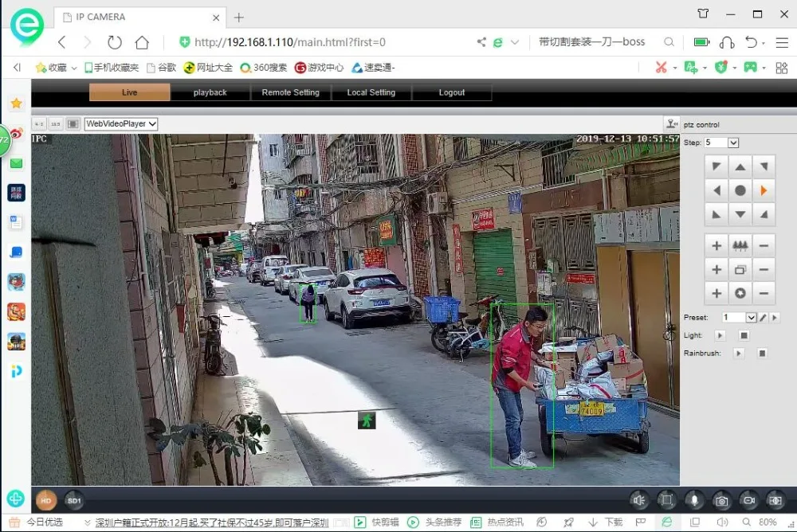Viewport: 797px width, 532px height.
Task: Start the Rainbrush wiper
Action: (739, 353)
